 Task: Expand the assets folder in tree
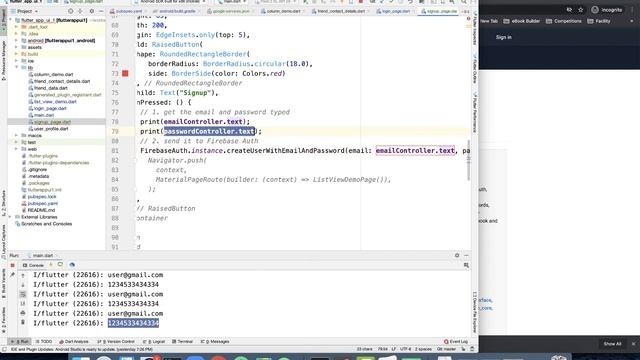click(17, 47)
